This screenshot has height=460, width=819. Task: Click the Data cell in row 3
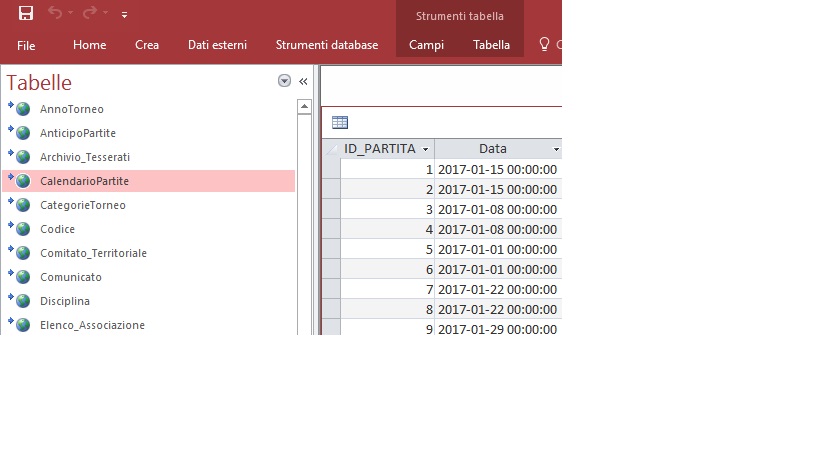[498, 209]
